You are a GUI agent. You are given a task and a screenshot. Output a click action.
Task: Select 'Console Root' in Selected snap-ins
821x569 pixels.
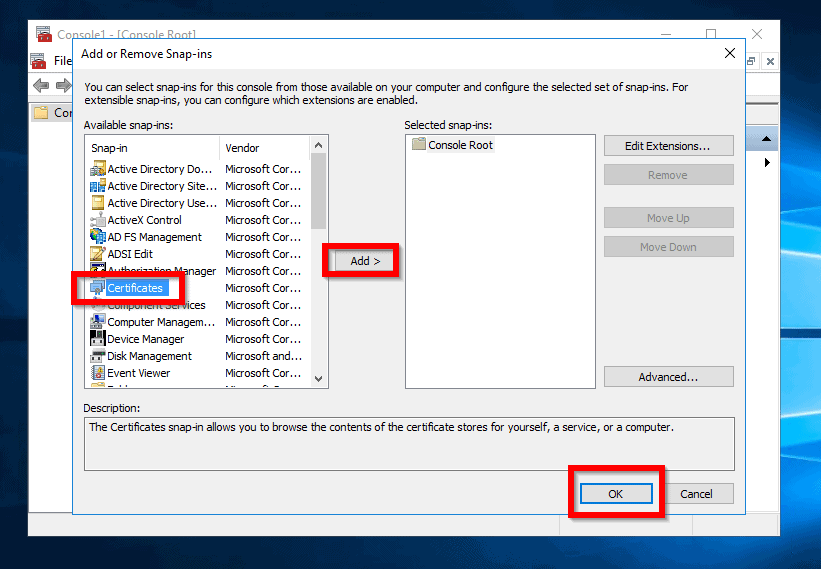click(x=460, y=145)
